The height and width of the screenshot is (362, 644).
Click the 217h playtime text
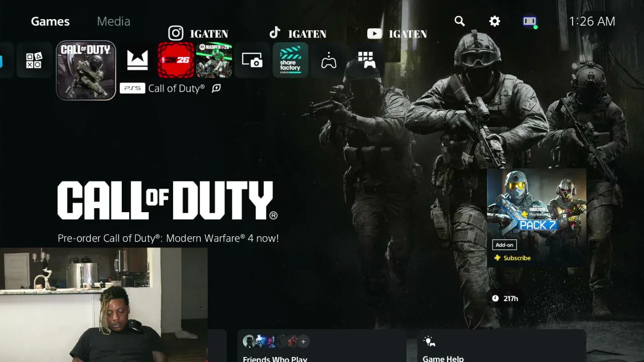[511, 299]
